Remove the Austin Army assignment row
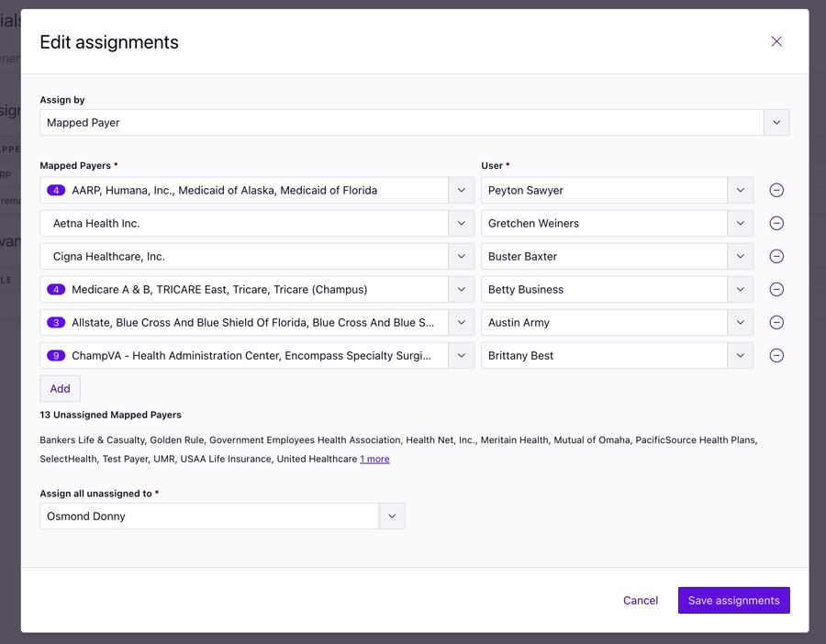Viewport: 826px width, 644px height. point(776,323)
